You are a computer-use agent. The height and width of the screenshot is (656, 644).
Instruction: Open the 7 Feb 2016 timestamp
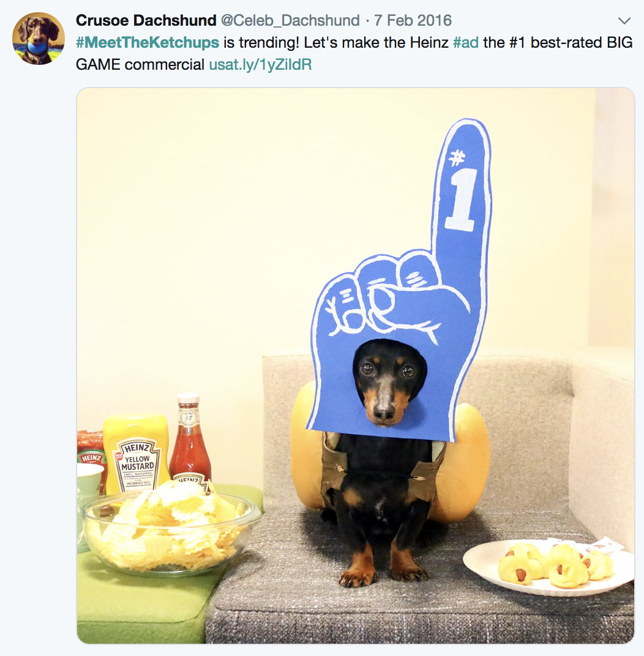[x=413, y=20]
